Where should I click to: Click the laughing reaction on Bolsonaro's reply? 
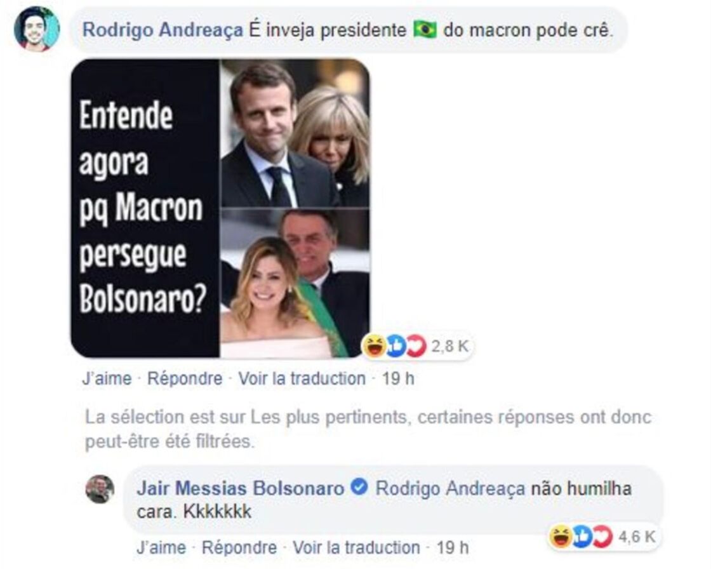click(561, 537)
